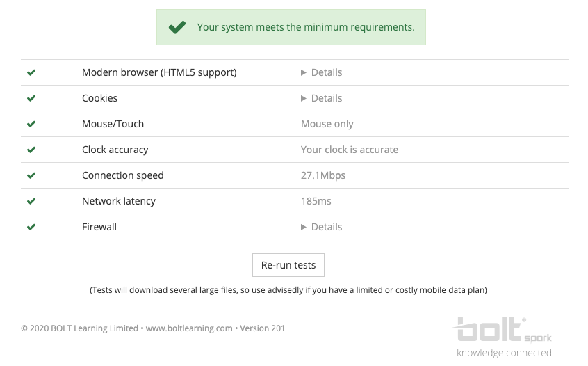Image resolution: width=588 pixels, height=366 pixels.
Task: Click the large green checkmark in banner
Action: pyautogui.click(x=177, y=27)
